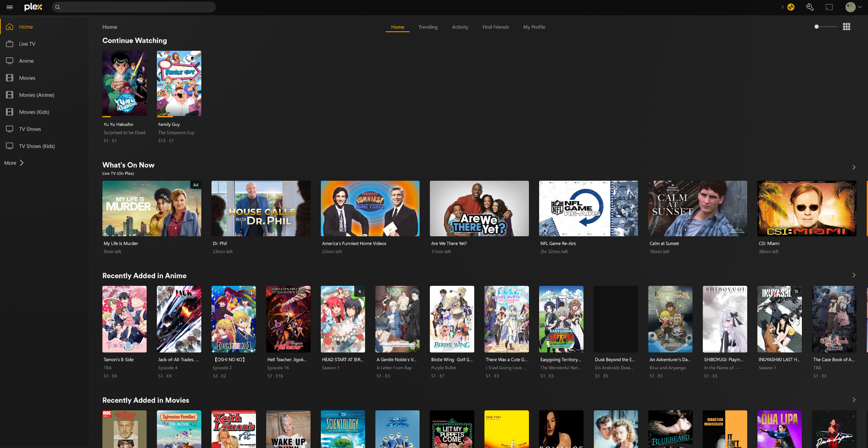Click the search magnifier in the search bar

[x=58, y=7]
